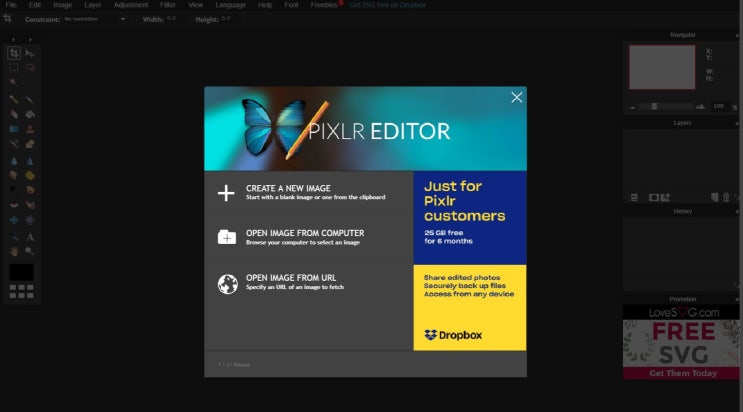Choose Create a New Image

[308, 192]
